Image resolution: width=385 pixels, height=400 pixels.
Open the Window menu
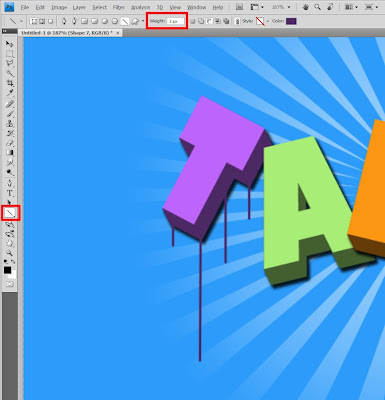pos(196,7)
